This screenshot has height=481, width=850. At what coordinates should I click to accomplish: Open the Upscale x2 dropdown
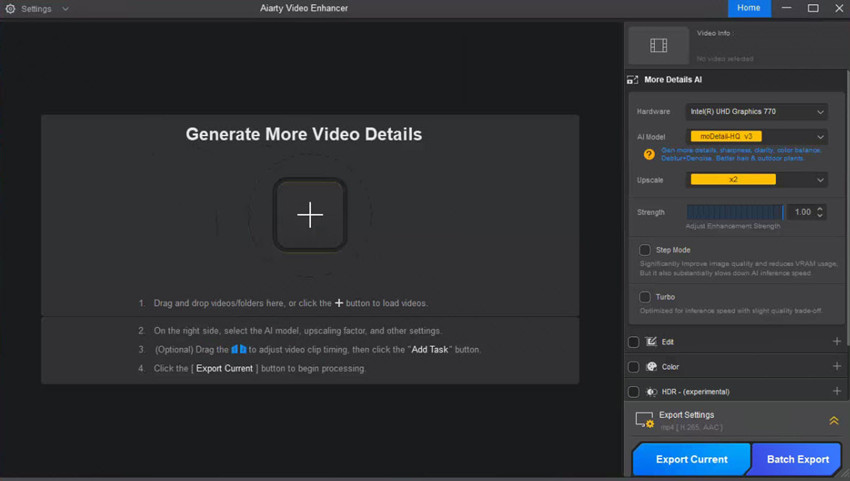(x=756, y=179)
